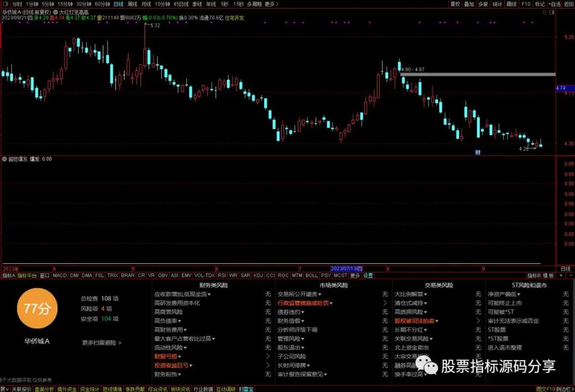Switch to 5分钟 period
Screen dimensions: 575x392
[48, 4]
